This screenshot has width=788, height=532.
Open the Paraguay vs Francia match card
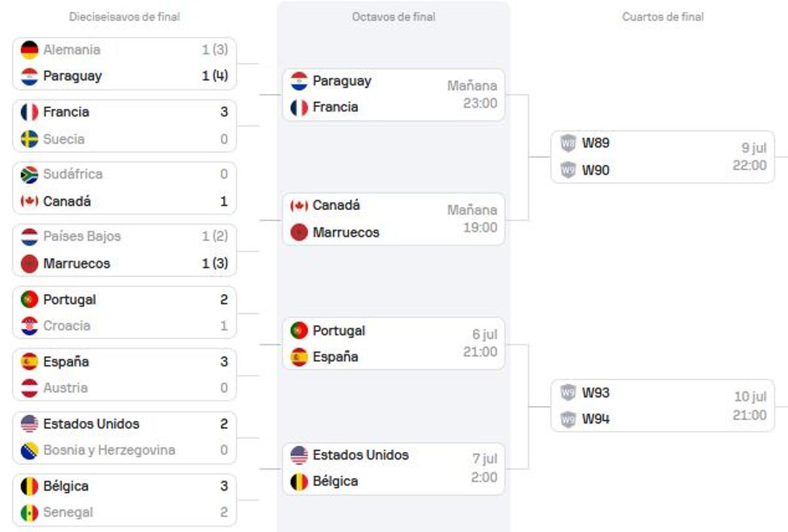pyautogui.click(x=394, y=95)
